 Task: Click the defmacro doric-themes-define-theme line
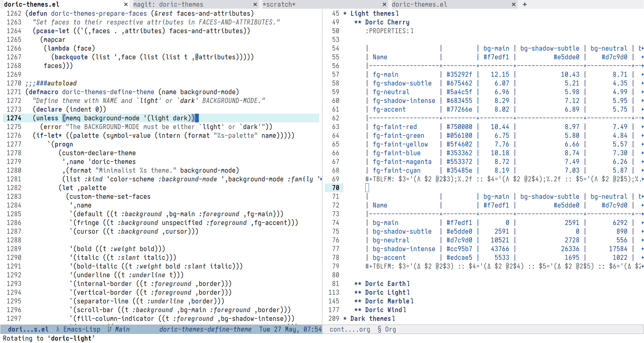(x=132, y=92)
